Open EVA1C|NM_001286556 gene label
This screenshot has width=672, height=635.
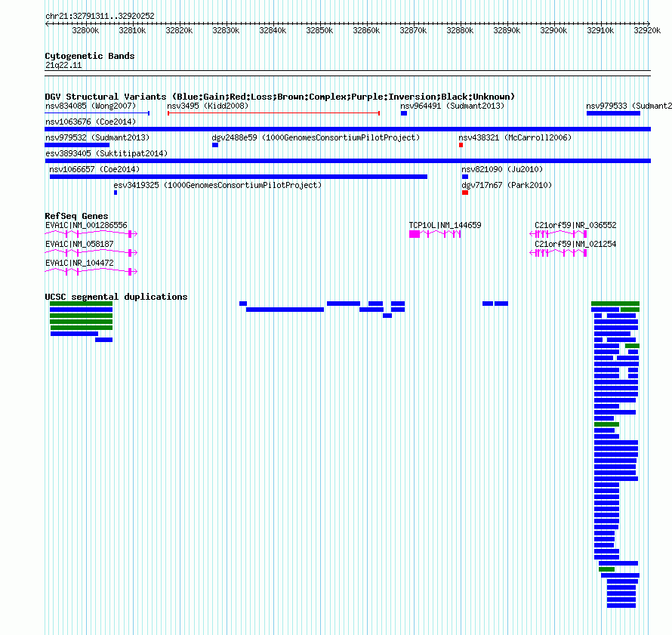coord(86,225)
